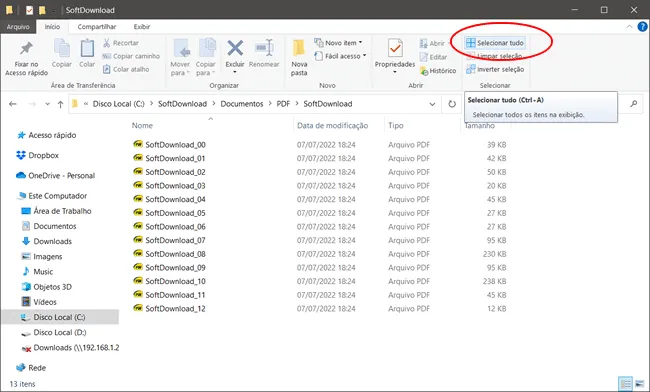
Task: Switch to the Exibir ribbon tab
Action: (x=142, y=27)
